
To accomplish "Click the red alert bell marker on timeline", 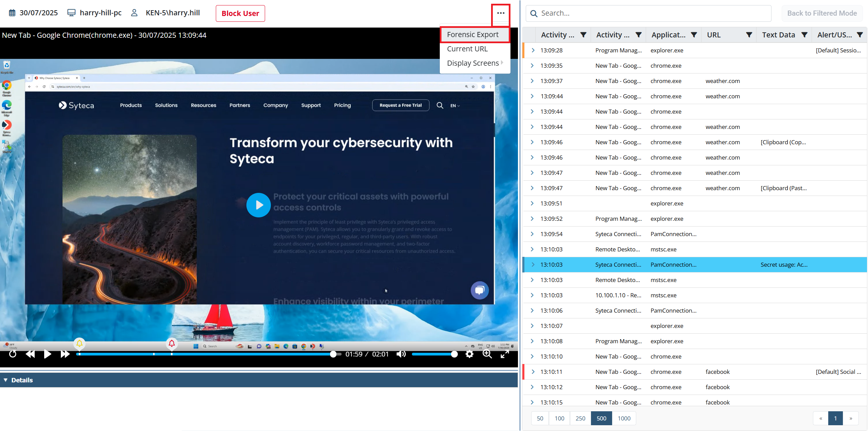I will coord(172,344).
